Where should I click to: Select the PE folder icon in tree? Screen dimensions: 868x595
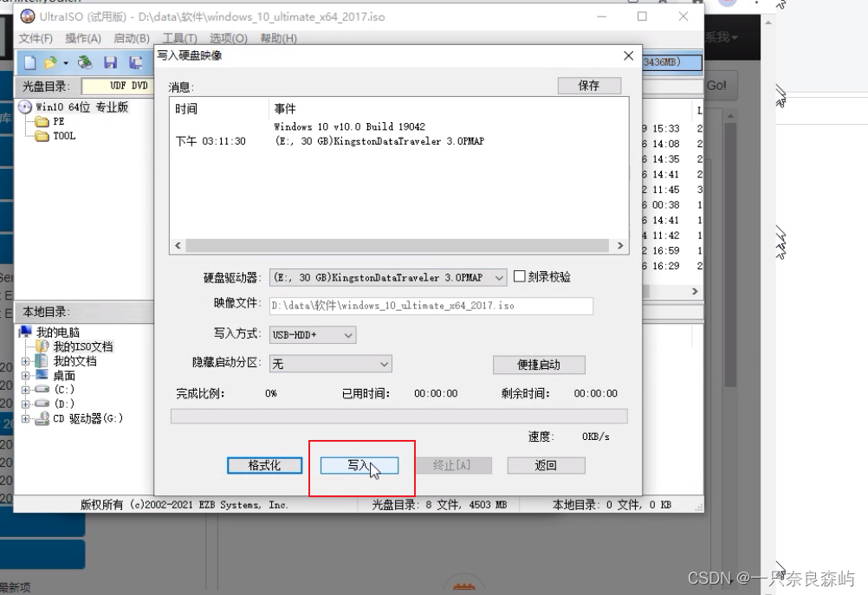pos(42,122)
